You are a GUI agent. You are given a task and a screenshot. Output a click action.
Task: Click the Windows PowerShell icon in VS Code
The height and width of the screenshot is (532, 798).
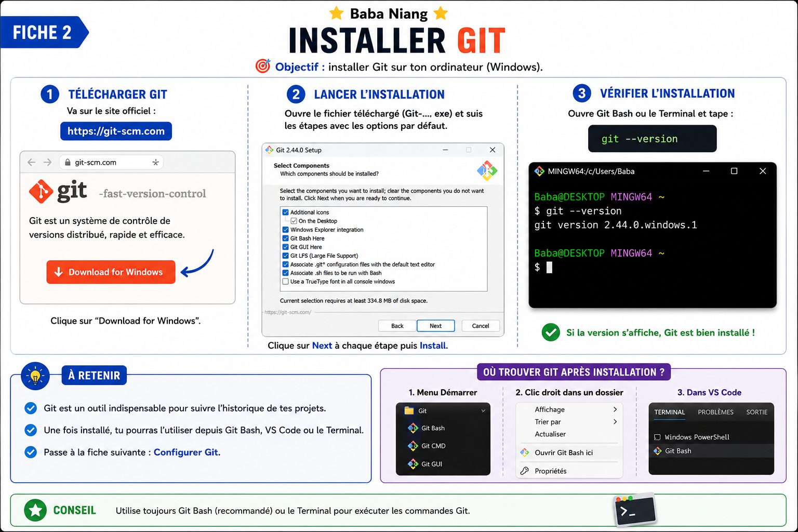(657, 437)
